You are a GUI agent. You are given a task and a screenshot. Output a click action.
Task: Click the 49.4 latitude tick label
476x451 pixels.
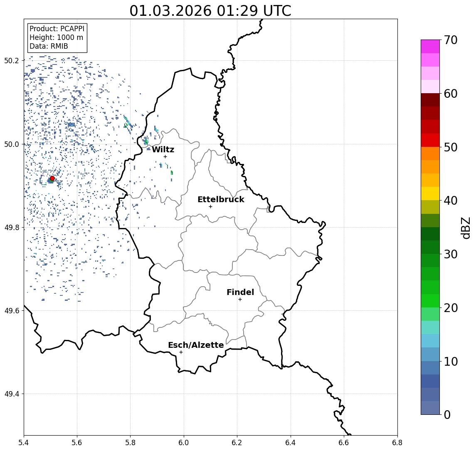click(x=12, y=394)
